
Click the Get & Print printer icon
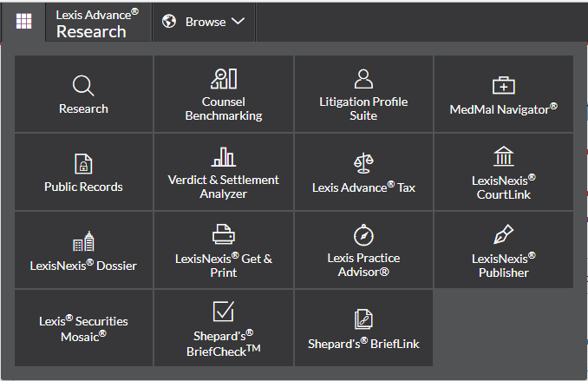(224, 233)
